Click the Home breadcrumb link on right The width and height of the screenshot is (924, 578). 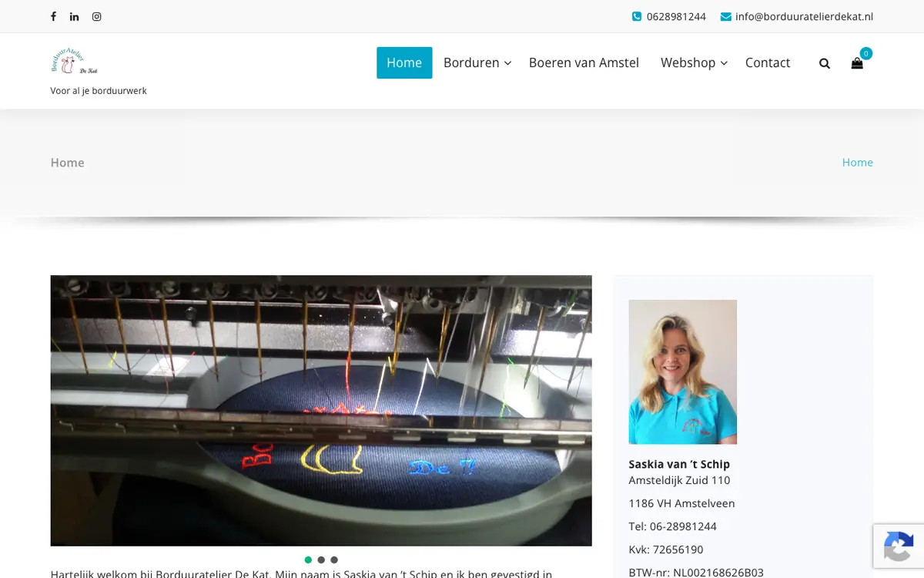point(857,162)
